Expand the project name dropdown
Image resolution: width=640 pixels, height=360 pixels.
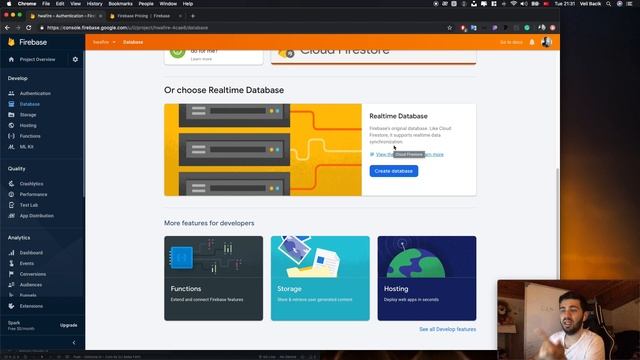pos(104,42)
